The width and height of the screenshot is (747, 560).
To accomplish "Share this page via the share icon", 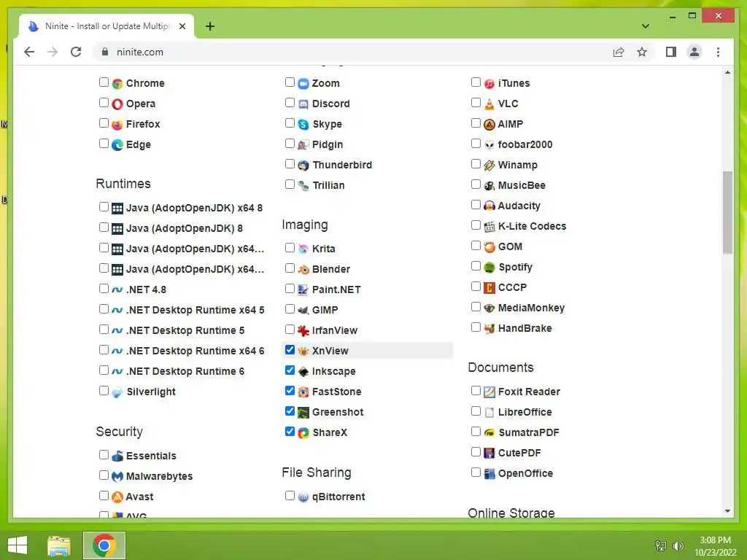I will click(619, 52).
